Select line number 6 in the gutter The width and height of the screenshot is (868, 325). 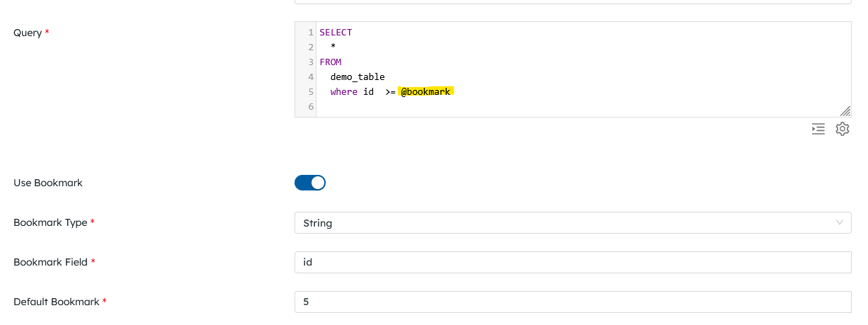coord(311,107)
